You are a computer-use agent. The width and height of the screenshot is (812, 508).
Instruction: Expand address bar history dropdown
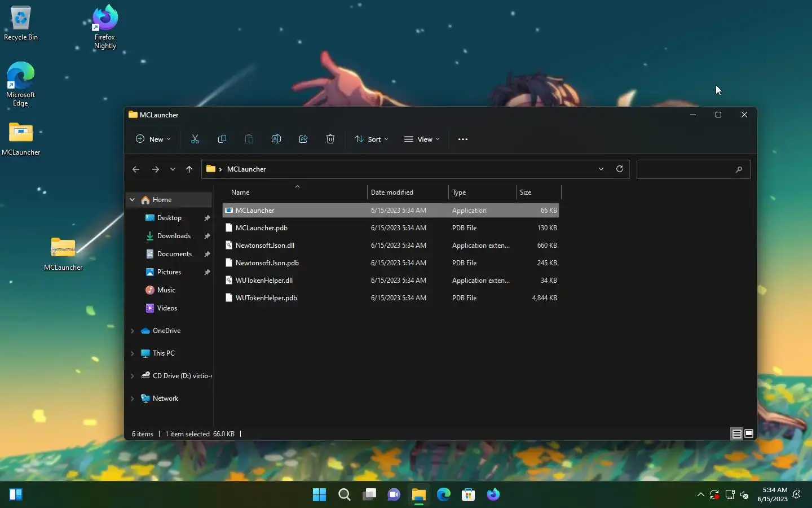point(601,169)
